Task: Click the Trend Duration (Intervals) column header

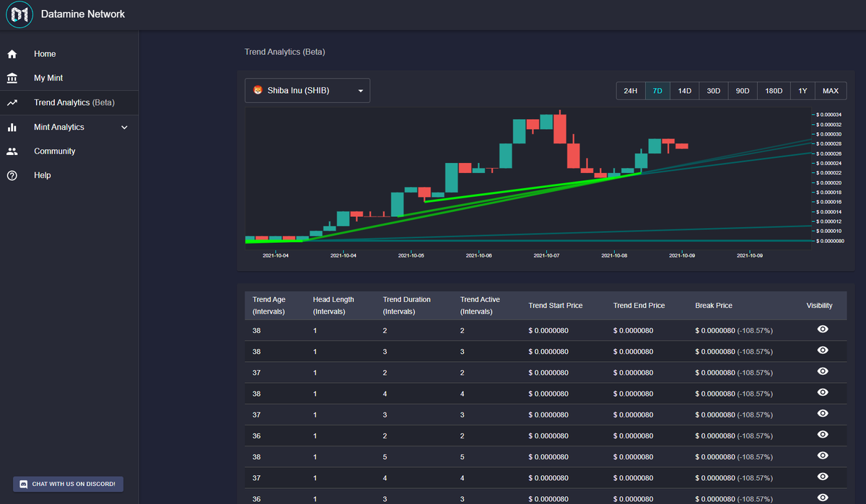Action: [406, 305]
